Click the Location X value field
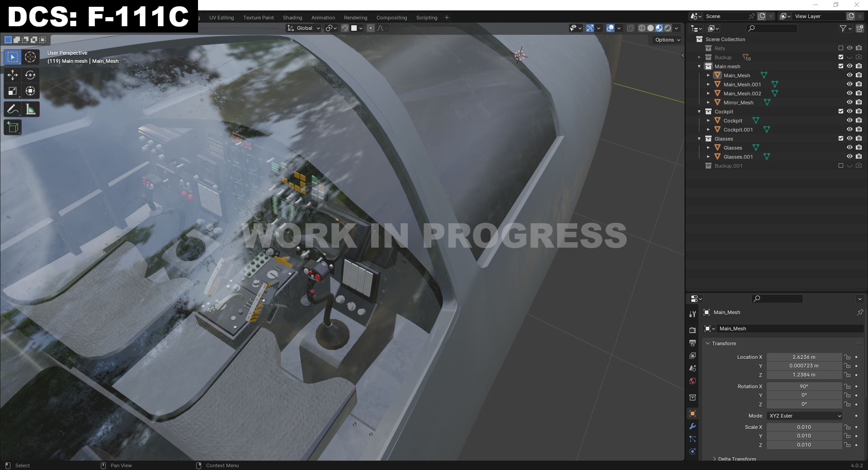Screen dimensions: 868x470 804,357
